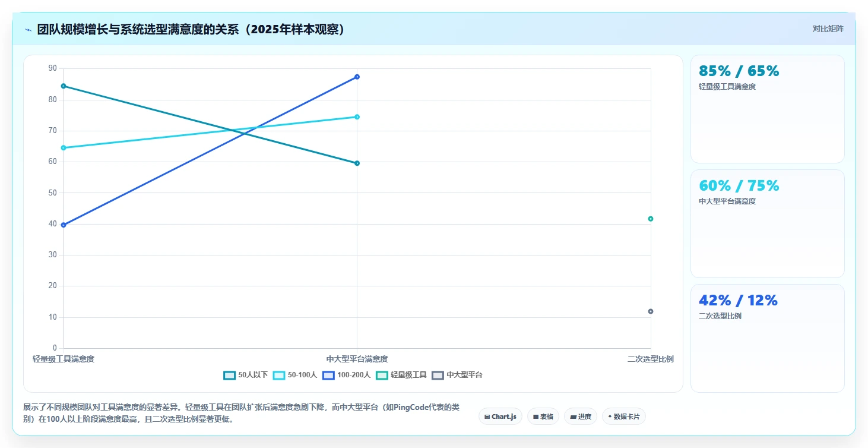Click the y-axis value 90
This screenshot has width=868, height=448.
(x=52, y=68)
